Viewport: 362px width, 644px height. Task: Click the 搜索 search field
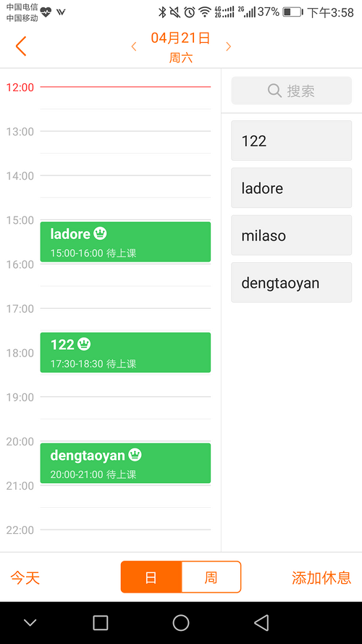291,91
